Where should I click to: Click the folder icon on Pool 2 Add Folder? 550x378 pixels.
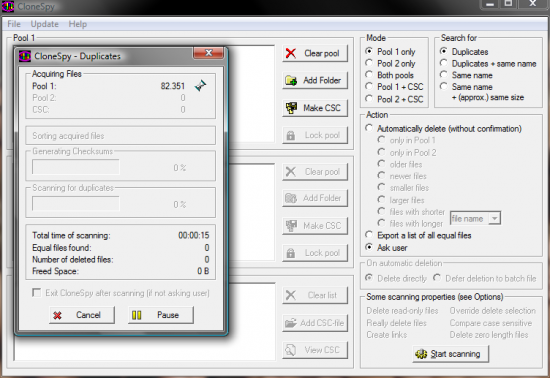click(x=291, y=198)
